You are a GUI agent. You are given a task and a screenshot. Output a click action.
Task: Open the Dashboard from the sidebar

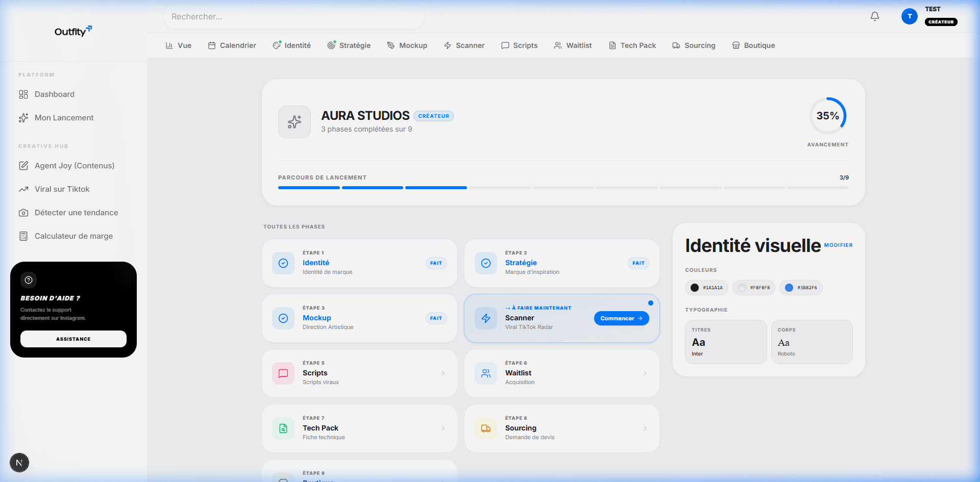[x=54, y=94]
